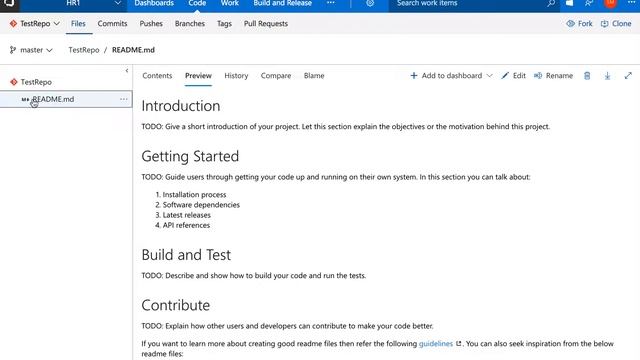
Task: Open the Blame view
Action: pos(314,76)
